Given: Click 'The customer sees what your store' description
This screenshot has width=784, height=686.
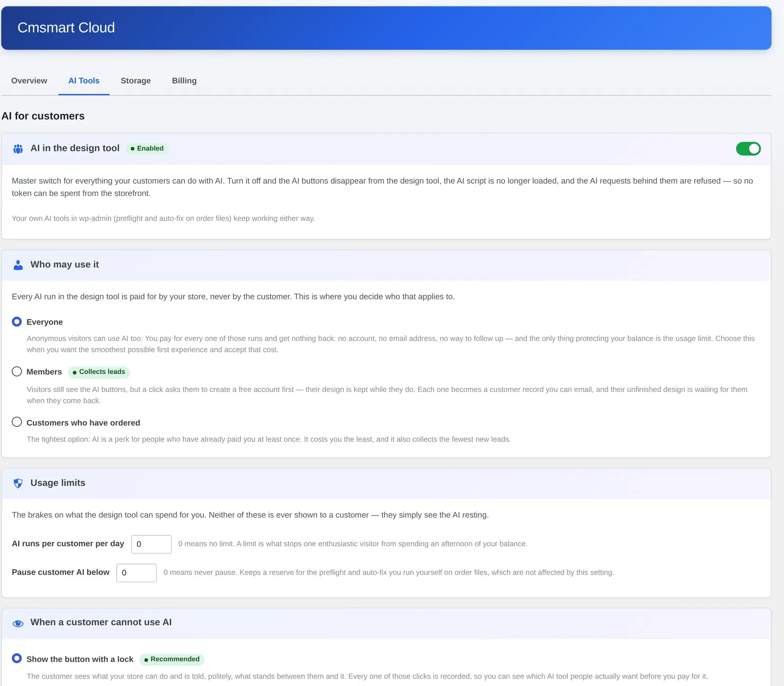Looking at the screenshot, I should 367,676.
